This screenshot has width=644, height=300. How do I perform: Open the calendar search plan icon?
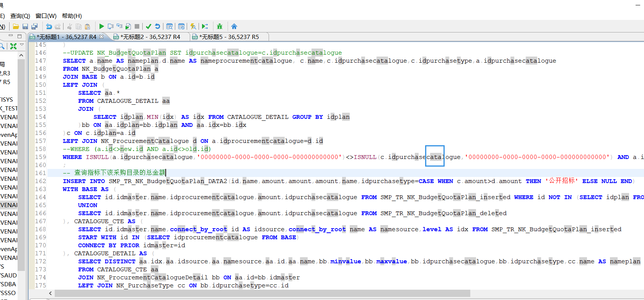click(x=170, y=26)
